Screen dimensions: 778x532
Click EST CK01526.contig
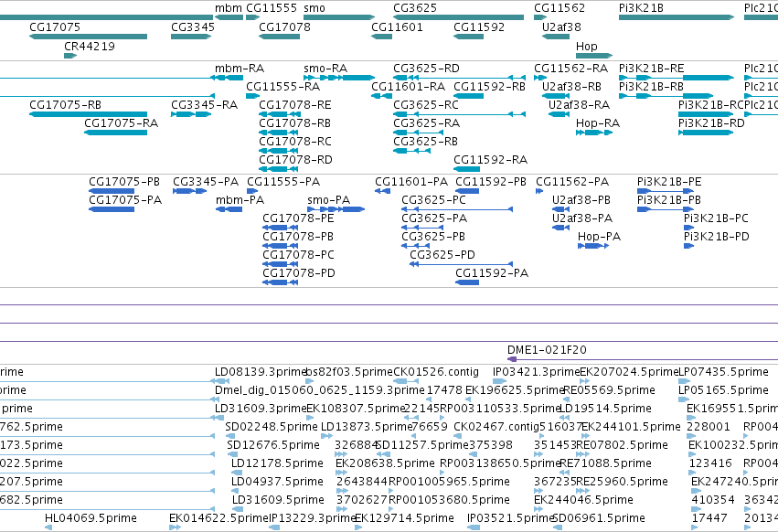[406, 381]
